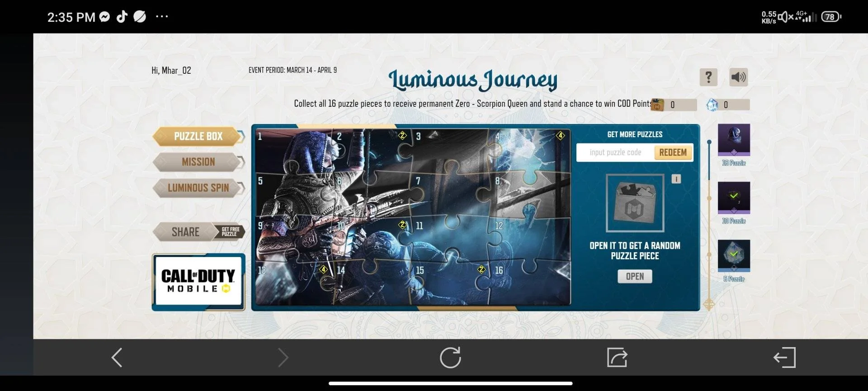
Task: Click the browser forward arrow
Action: (283, 358)
